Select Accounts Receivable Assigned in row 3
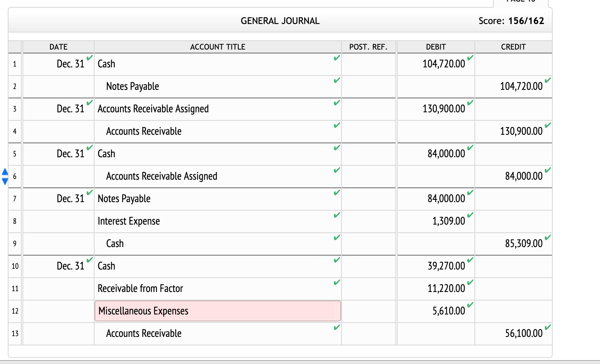This screenshot has height=364, width=600. [x=153, y=109]
